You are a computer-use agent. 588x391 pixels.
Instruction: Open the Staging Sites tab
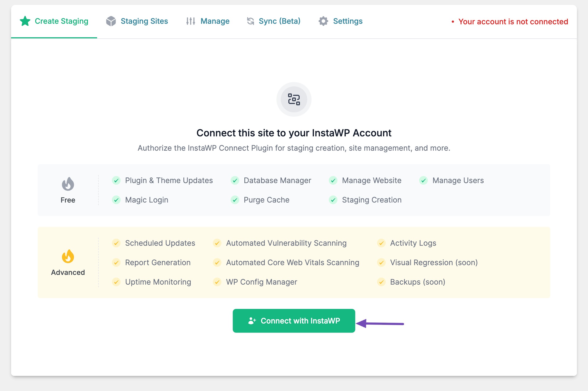pos(144,21)
